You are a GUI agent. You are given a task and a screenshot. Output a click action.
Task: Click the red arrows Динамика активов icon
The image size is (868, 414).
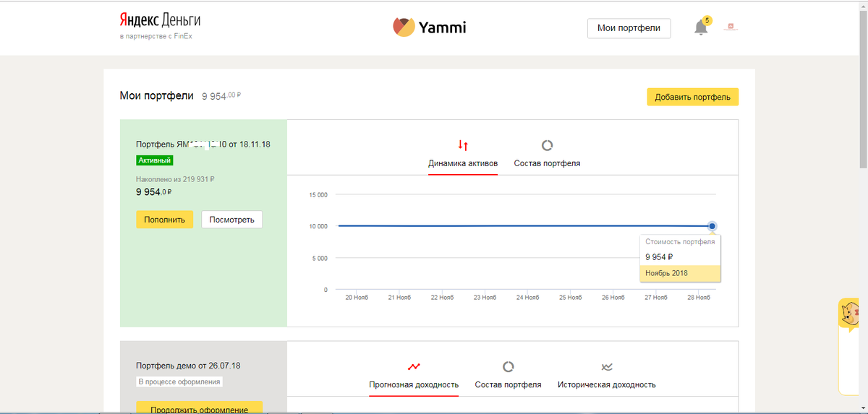(463, 145)
